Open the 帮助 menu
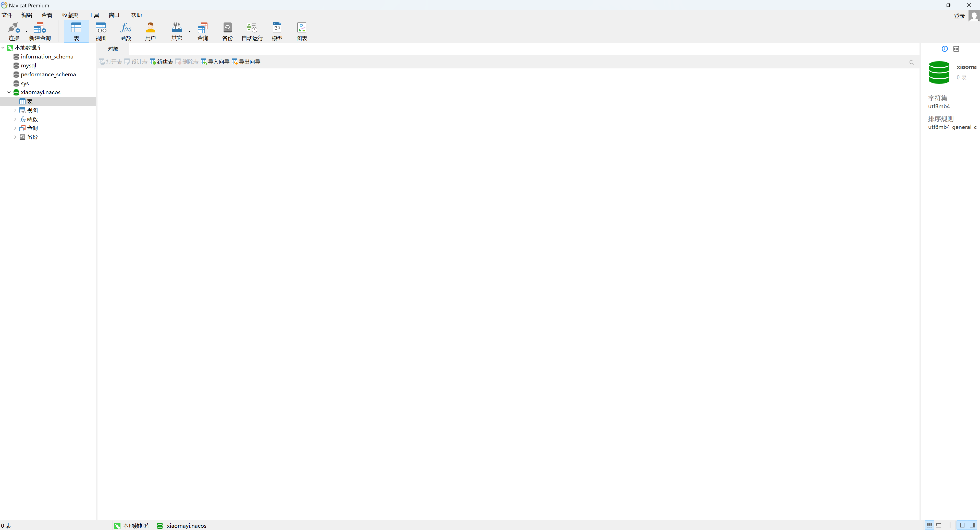This screenshot has width=980, height=530. tap(136, 15)
